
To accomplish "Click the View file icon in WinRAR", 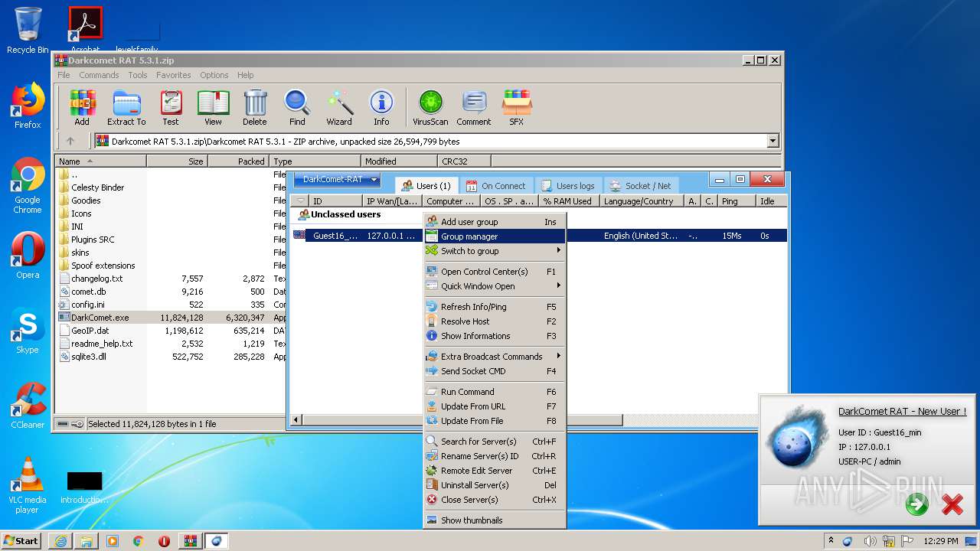I will pyautogui.click(x=213, y=108).
